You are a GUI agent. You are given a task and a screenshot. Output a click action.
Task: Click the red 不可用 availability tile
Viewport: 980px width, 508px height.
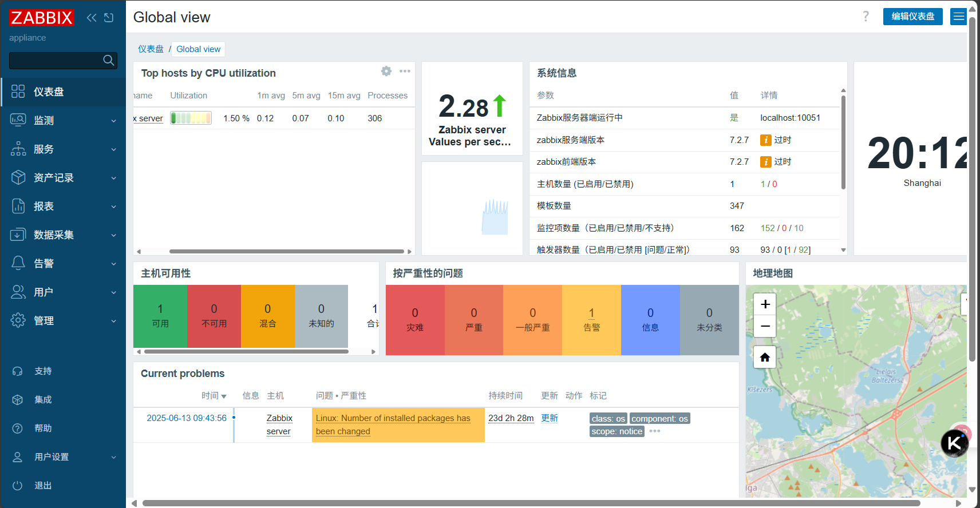click(x=214, y=316)
